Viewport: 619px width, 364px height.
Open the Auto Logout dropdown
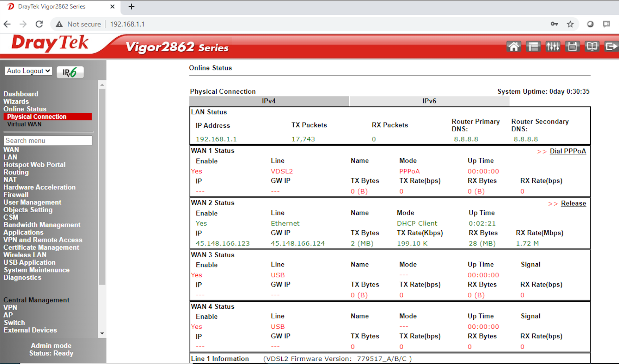29,71
